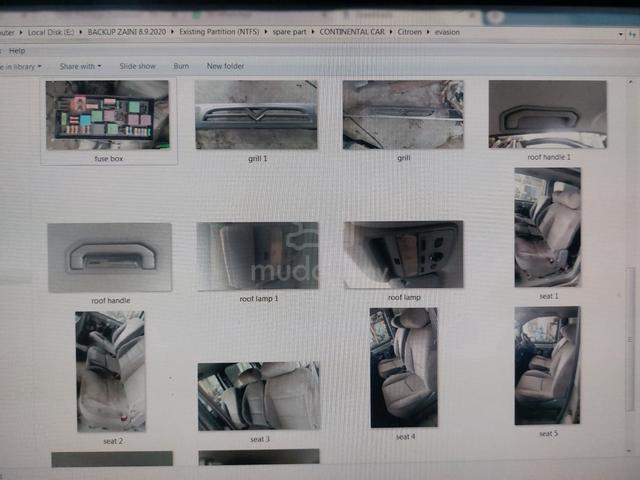Click the Burn toolbar button
The height and width of the screenshot is (480, 640).
(x=181, y=66)
